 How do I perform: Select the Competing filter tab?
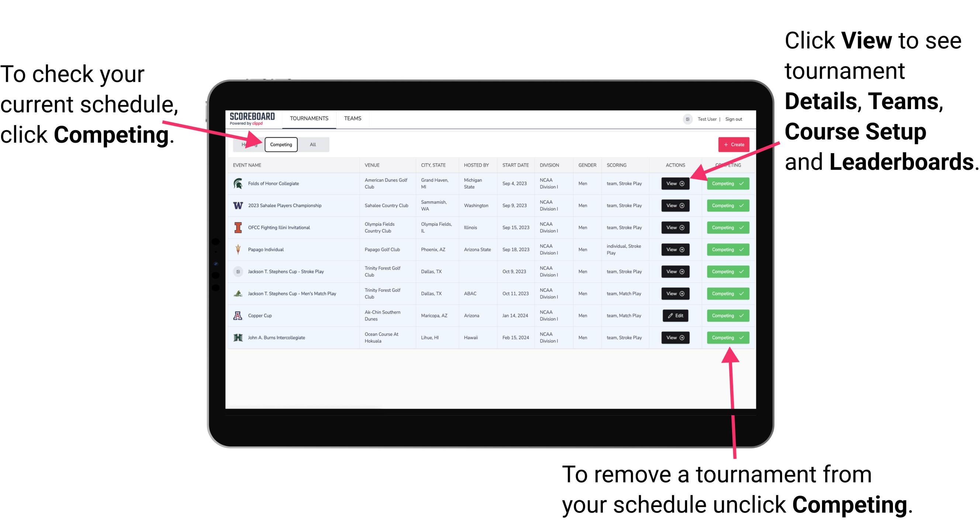click(280, 144)
